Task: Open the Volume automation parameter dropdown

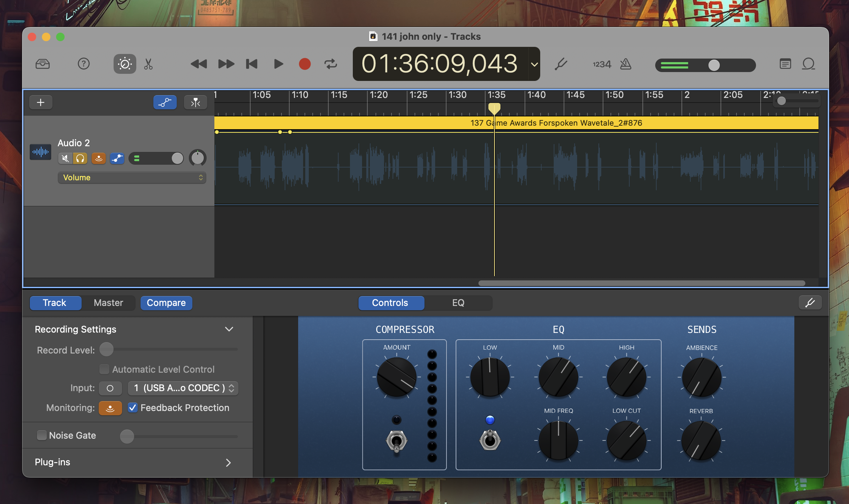Action: point(131,177)
